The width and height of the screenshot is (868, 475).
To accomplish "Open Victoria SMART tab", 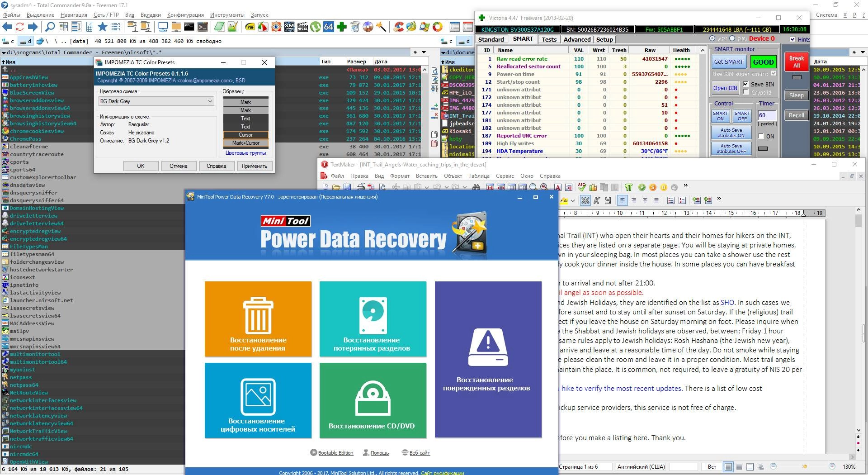I will [523, 39].
